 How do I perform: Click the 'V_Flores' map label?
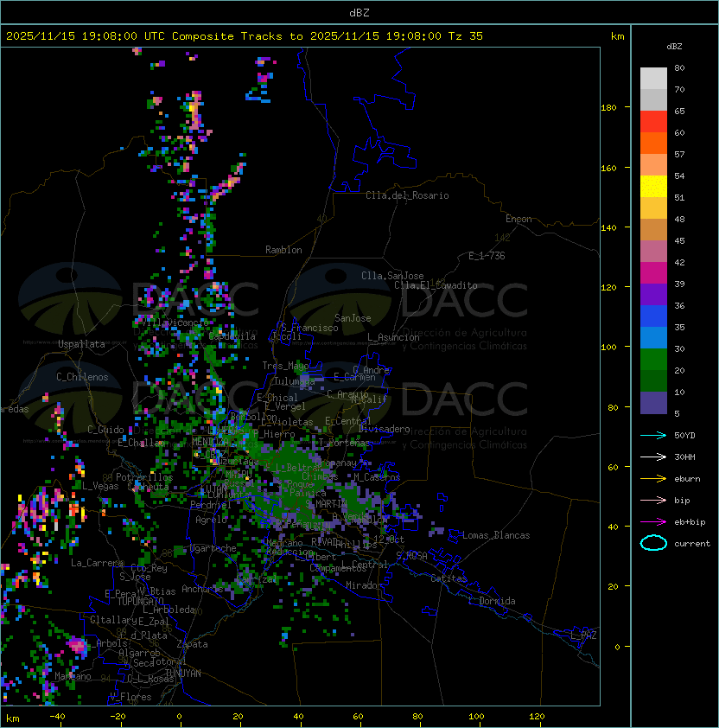click(130, 697)
